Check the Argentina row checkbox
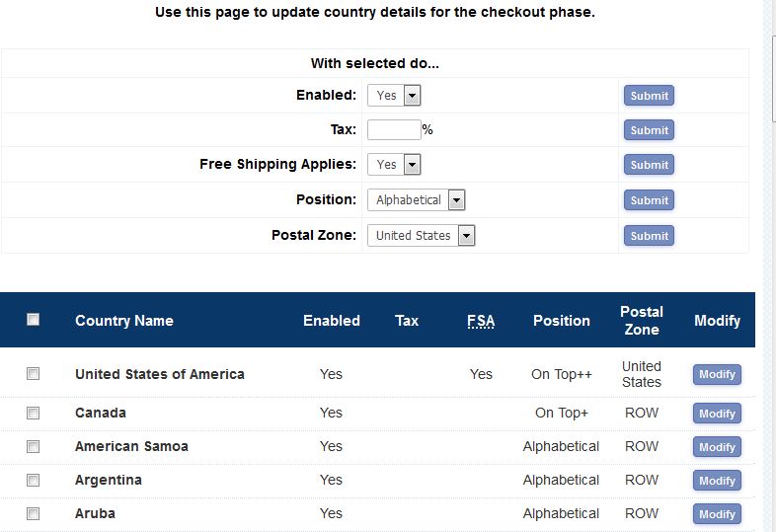 pos(33,480)
